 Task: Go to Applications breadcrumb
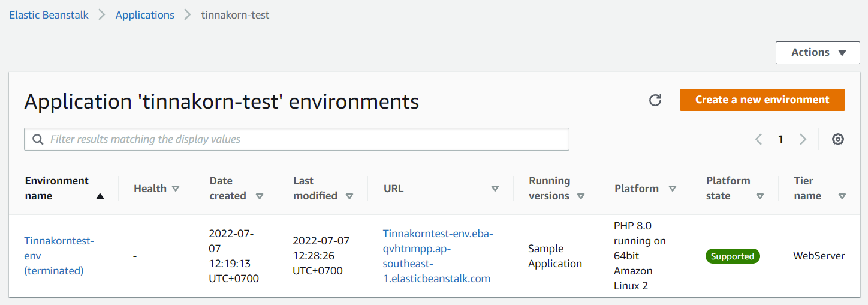coord(145,15)
